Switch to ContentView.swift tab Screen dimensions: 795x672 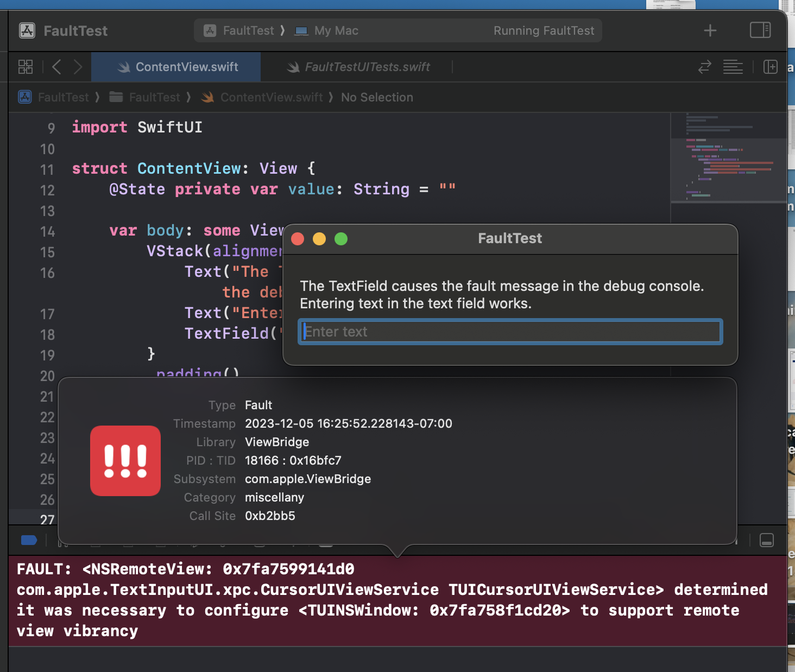coord(176,67)
